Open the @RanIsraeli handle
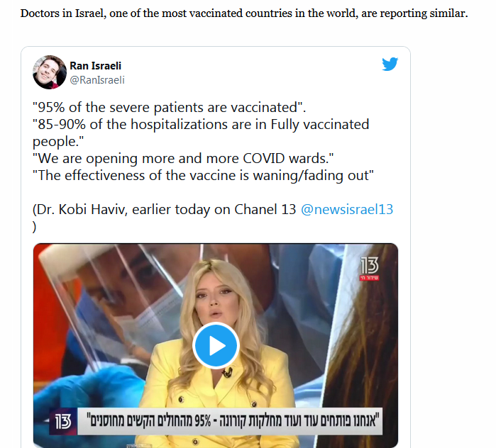The image size is (496, 448). click(97, 80)
